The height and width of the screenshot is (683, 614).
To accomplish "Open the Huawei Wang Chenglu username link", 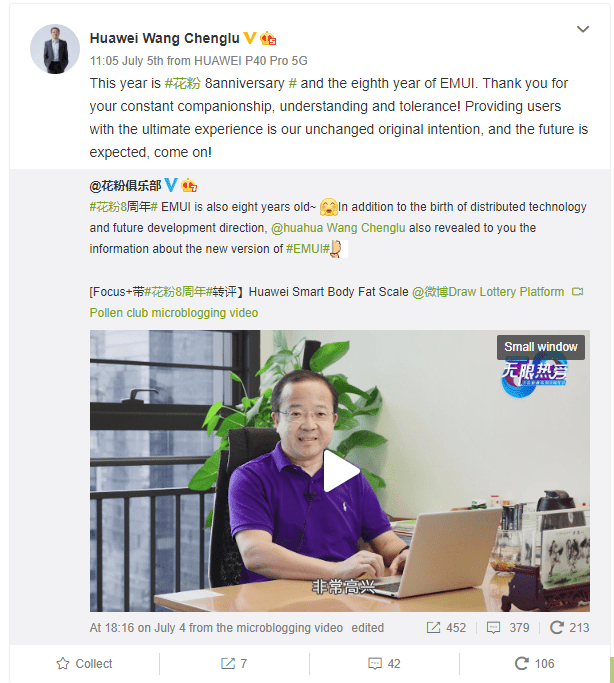I will click(x=165, y=38).
